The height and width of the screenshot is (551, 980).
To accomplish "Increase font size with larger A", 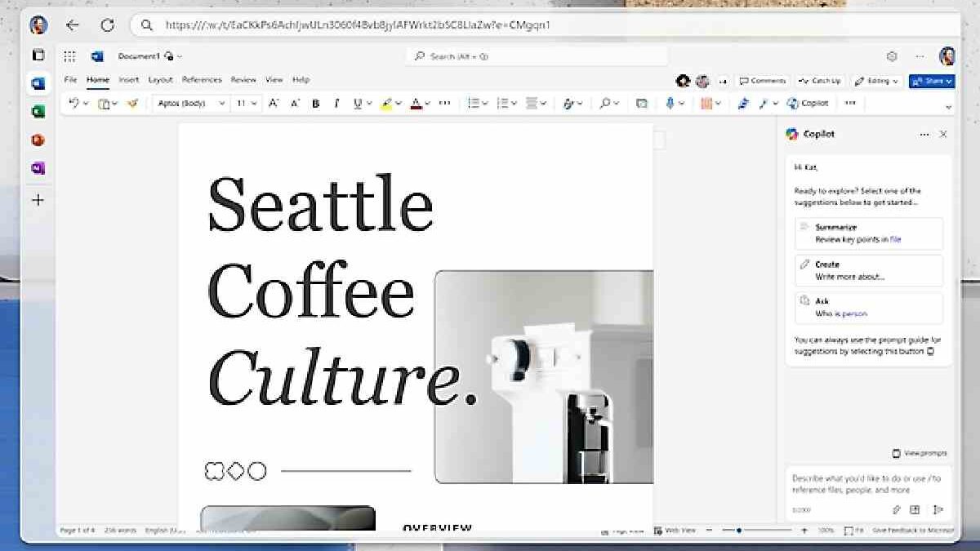I will coord(274,104).
